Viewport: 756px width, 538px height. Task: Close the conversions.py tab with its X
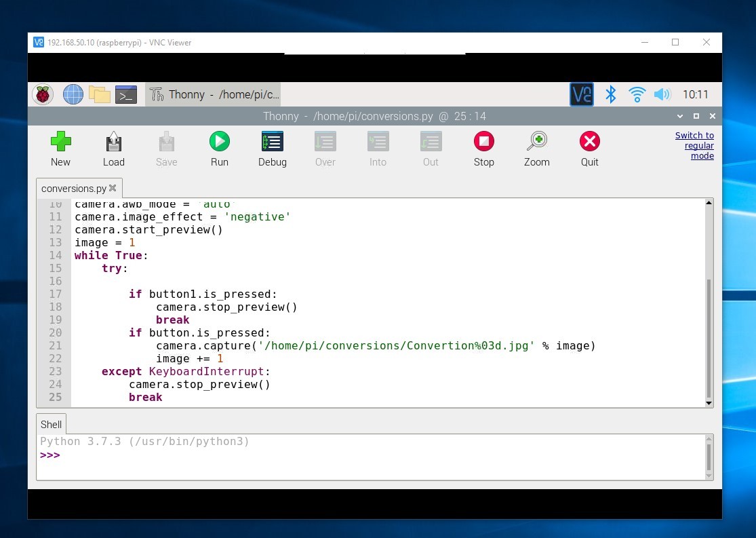pyautogui.click(x=113, y=188)
